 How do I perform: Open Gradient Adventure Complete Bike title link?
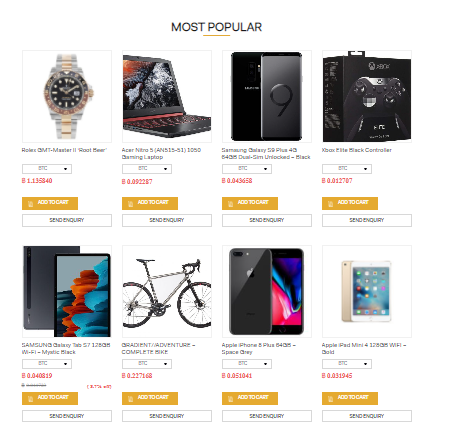point(159,348)
